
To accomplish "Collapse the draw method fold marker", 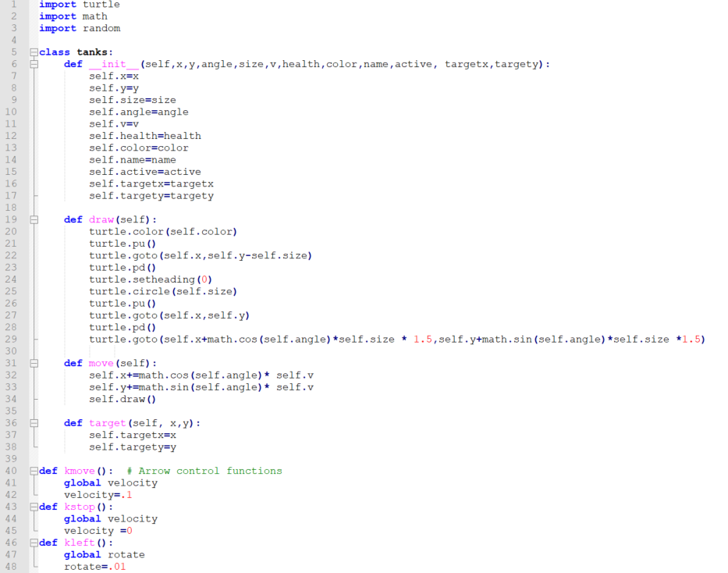I will click(33, 219).
